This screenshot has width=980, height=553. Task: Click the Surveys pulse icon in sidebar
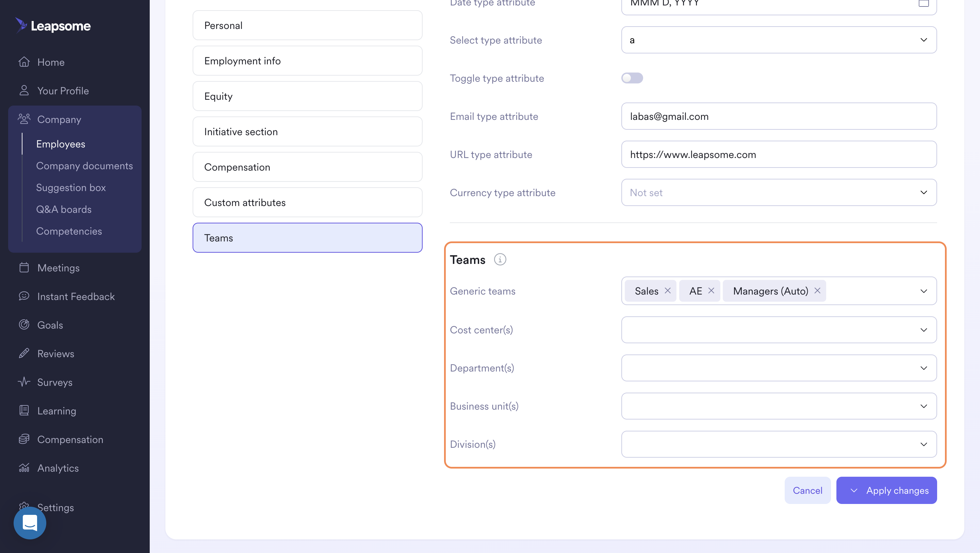24,382
